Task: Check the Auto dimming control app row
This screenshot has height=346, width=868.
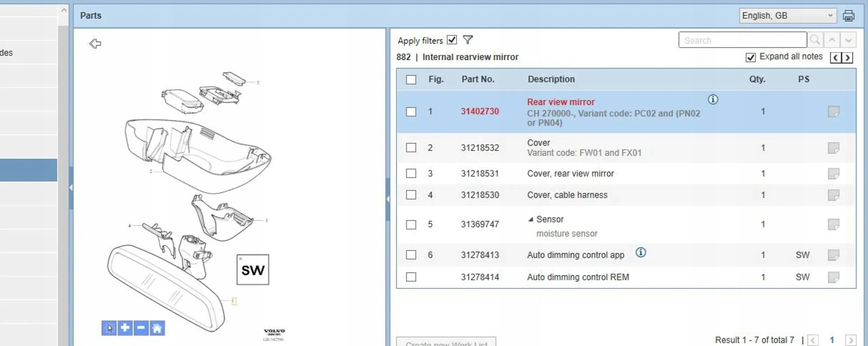Action: click(x=411, y=255)
